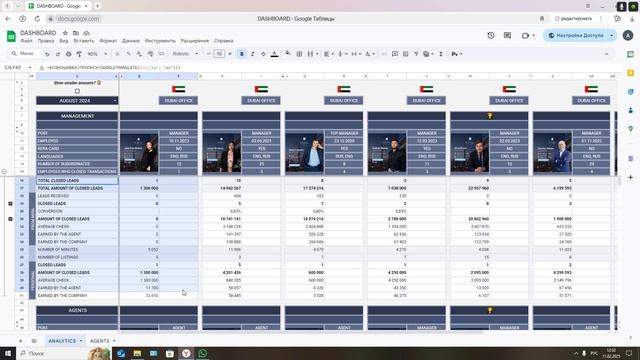Click the print icon
This screenshot has height=360, width=640.
click(68, 54)
